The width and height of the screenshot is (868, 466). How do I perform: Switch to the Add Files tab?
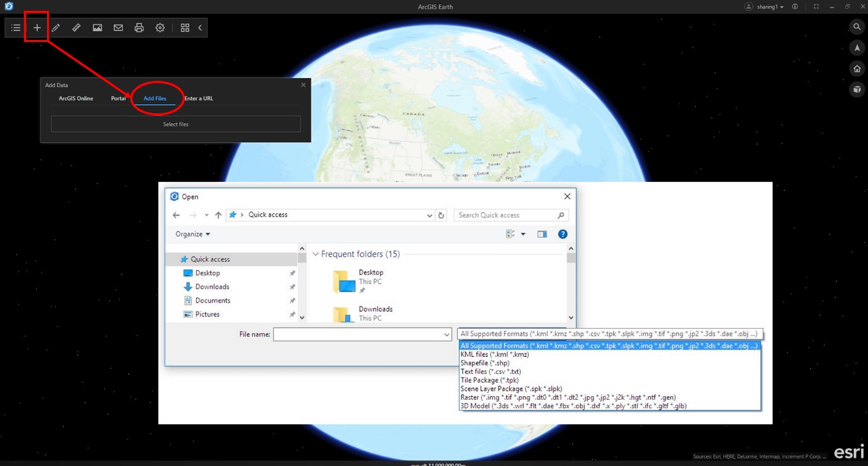(x=155, y=99)
